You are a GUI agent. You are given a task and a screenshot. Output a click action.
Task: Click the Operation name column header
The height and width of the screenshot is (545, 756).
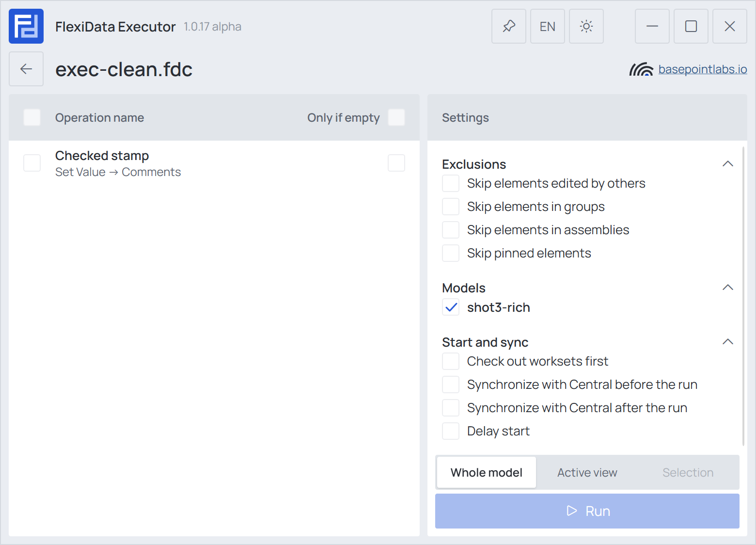pos(99,118)
